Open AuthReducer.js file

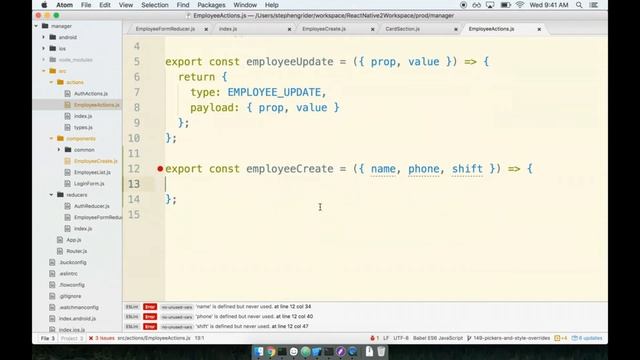tap(91, 206)
